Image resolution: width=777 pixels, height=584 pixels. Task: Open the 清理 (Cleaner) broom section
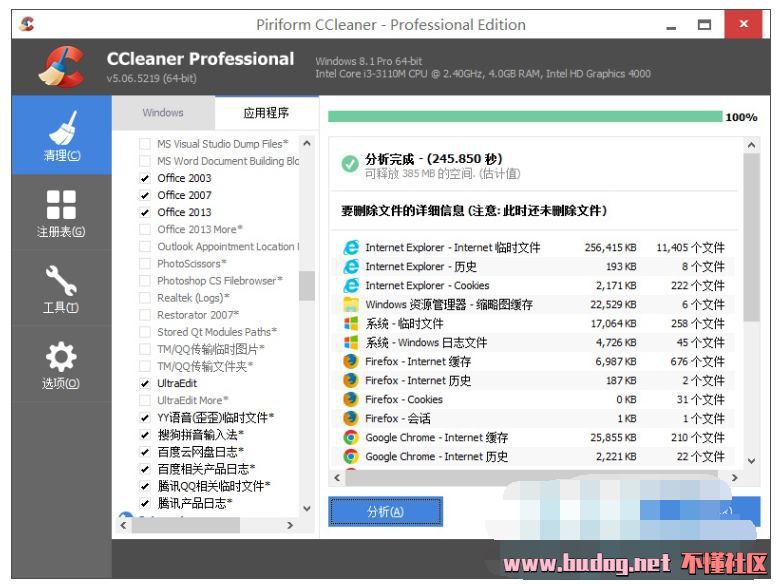click(x=61, y=137)
